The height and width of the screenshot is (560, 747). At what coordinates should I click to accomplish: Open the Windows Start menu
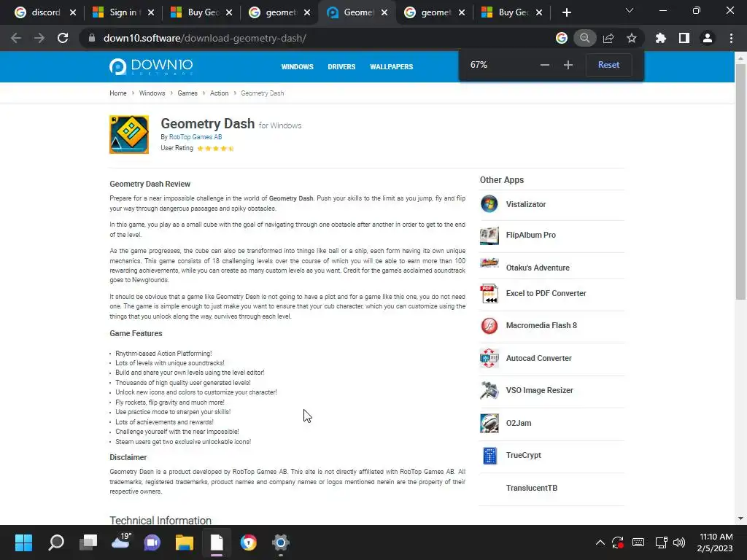[23, 542]
